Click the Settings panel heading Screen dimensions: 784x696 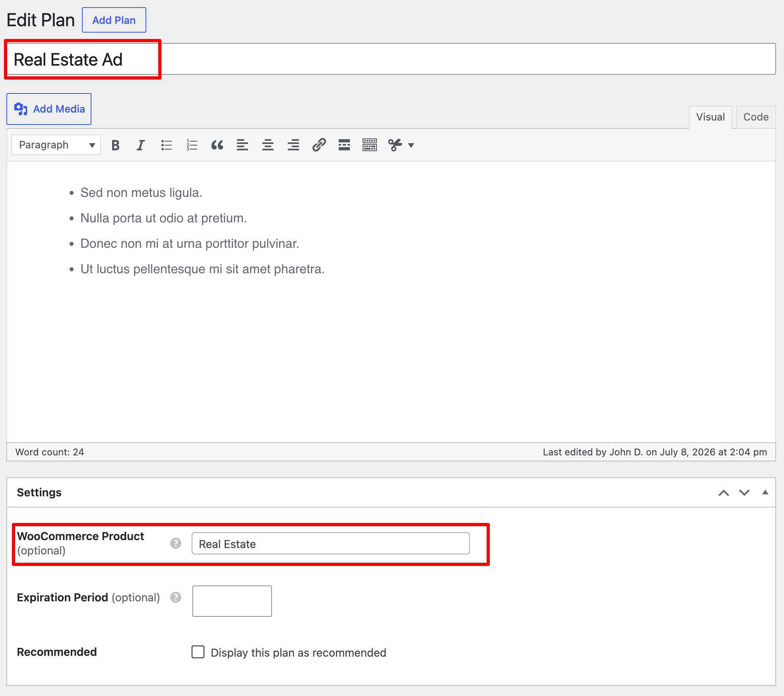(39, 493)
